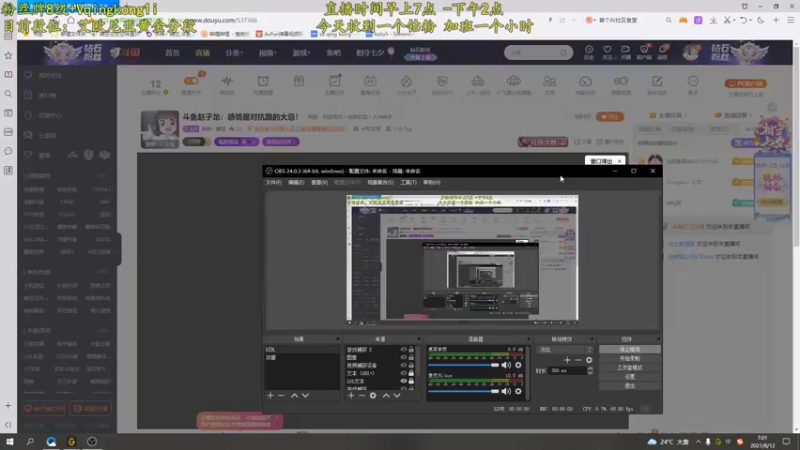
Task: Open the 淡出 transition dropdown
Action: click(565, 349)
